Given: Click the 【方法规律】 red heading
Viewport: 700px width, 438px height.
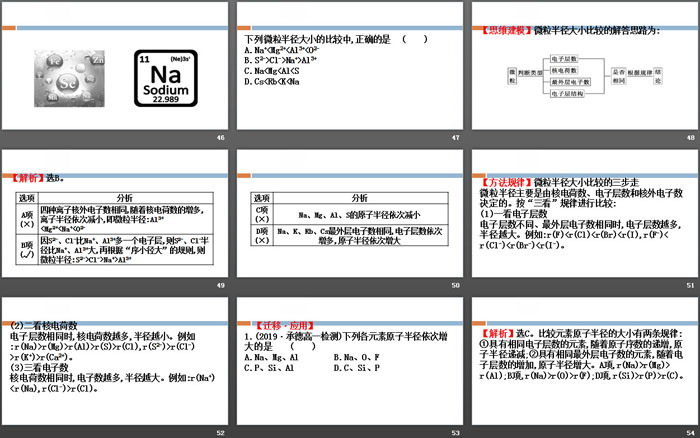Looking at the screenshot, I should [506, 182].
